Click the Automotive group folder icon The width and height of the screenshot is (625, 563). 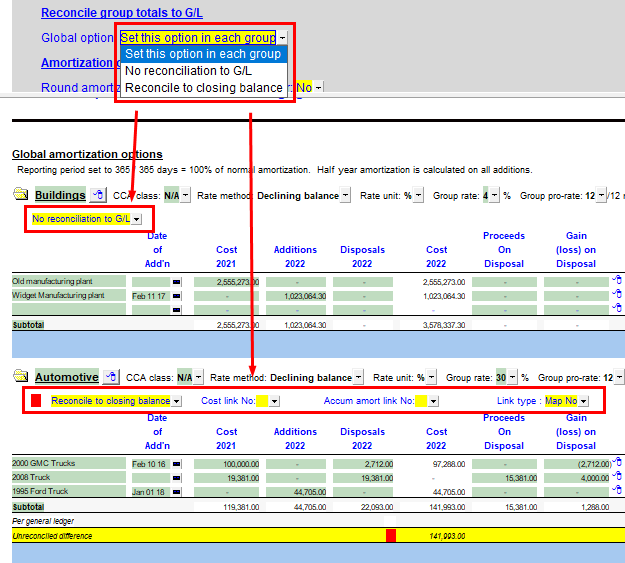click(21, 377)
